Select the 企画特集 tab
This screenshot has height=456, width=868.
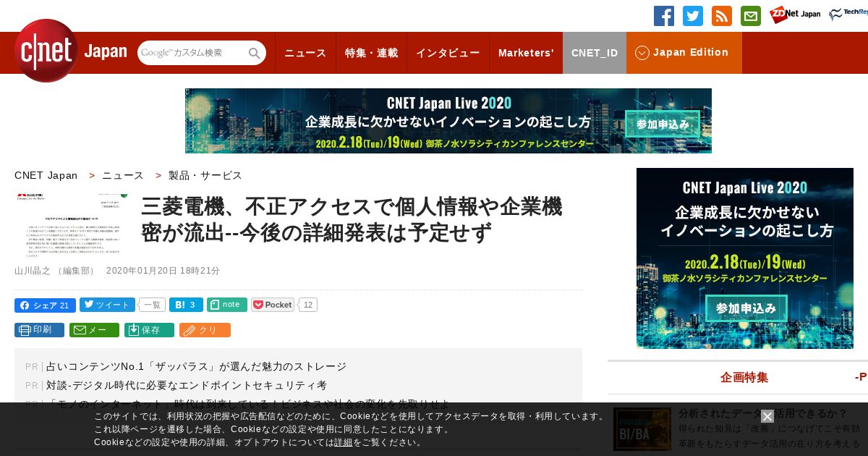(x=744, y=377)
